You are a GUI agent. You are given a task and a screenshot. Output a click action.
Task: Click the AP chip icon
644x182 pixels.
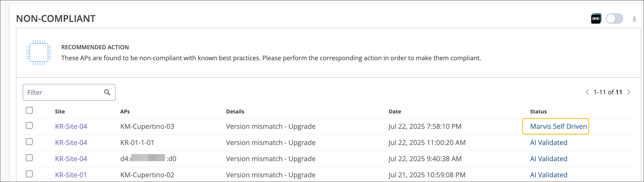39,52
